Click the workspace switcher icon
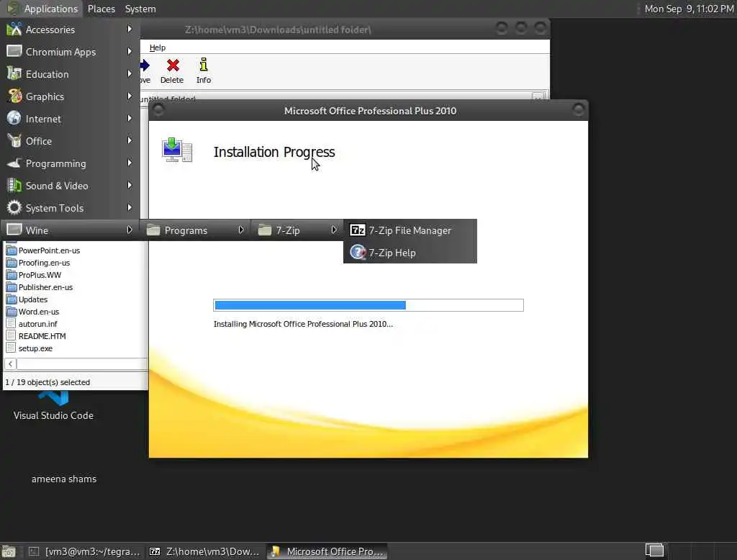Image resolution: width=737 pixels, height=560 pixels. pos(654,550)
